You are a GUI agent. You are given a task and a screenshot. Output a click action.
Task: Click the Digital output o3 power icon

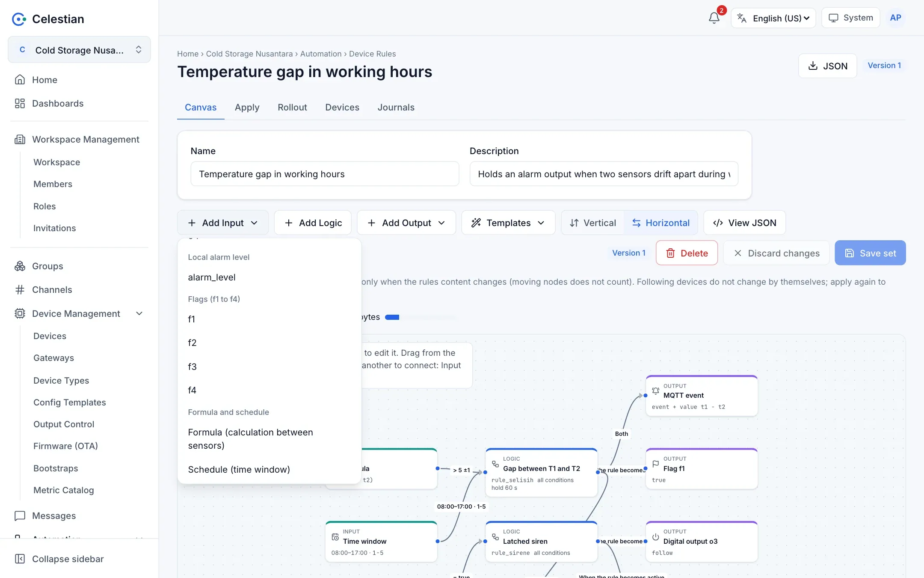coord(655,536)
